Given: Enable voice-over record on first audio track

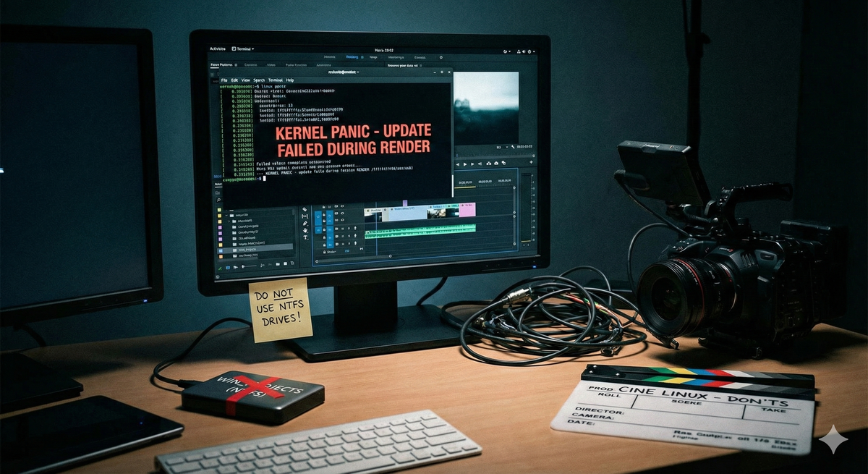Looking at the screenshot, I should click(355, 229).
